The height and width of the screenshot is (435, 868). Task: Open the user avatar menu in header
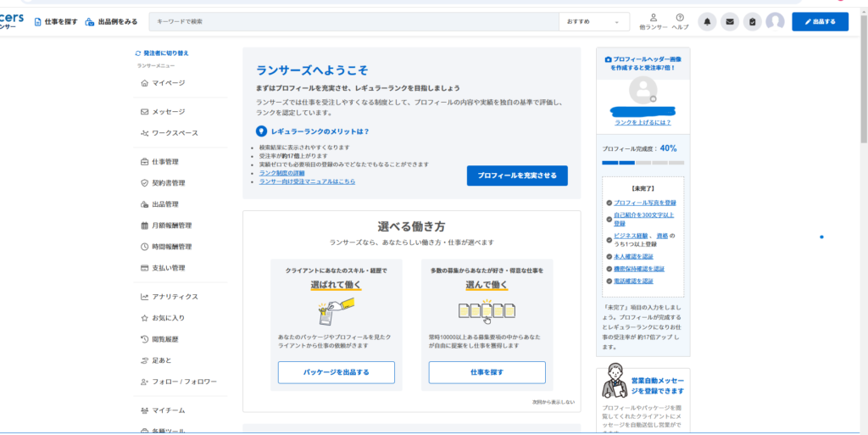[775, 21]
